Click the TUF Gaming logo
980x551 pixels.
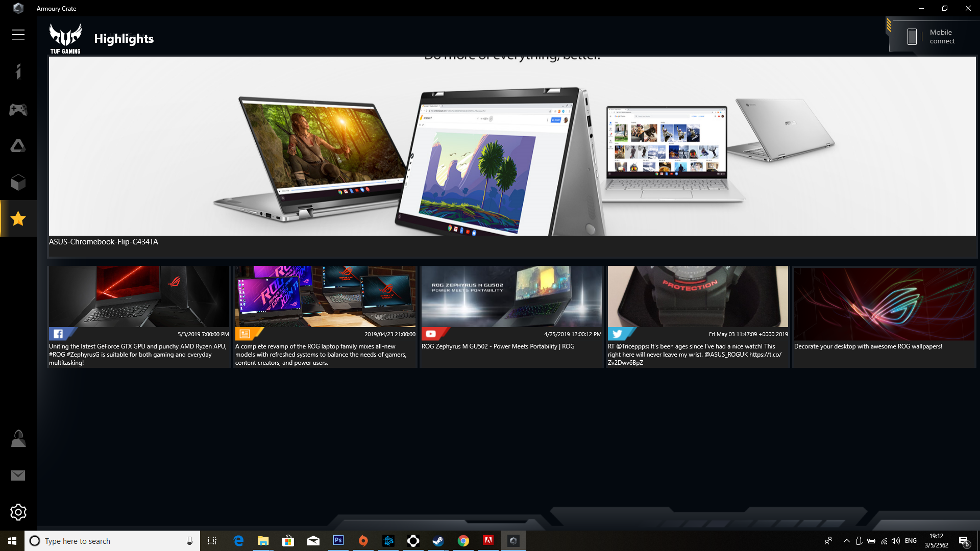tap(65, 39)
